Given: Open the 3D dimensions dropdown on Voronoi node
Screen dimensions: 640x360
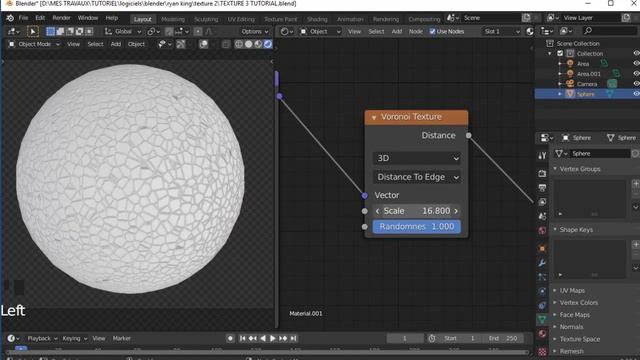Looking at the screenshot, I should (x=417, y=158).
